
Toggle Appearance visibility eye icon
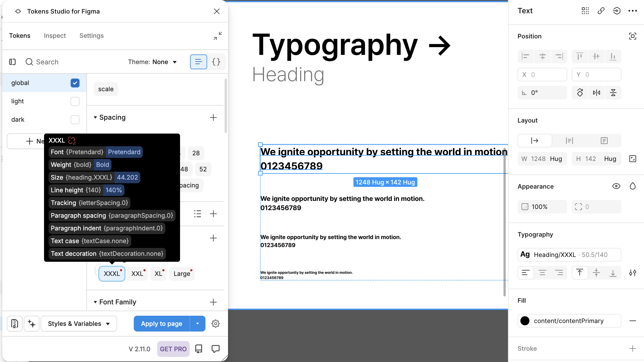click(x=616, y=186)
